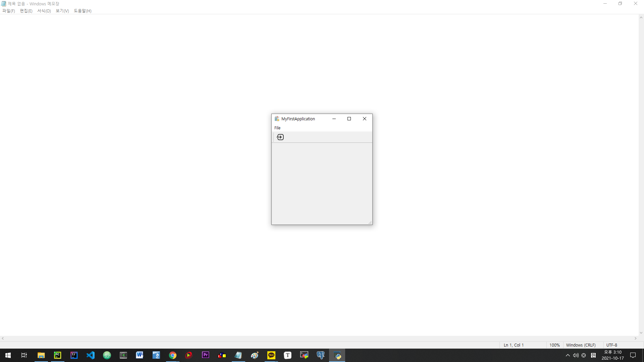Open the 서식(O) format menu
Viewport: 644px width, 362px height.
click(44, 11)
